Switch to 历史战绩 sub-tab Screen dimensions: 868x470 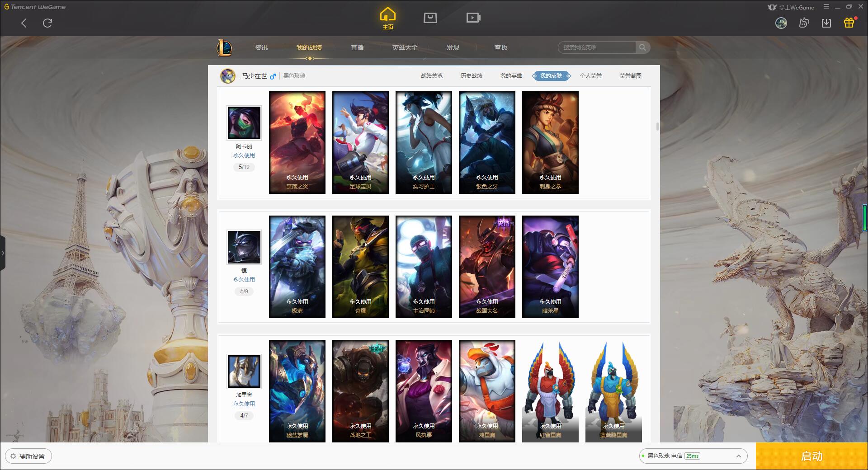tap(472, 76)
